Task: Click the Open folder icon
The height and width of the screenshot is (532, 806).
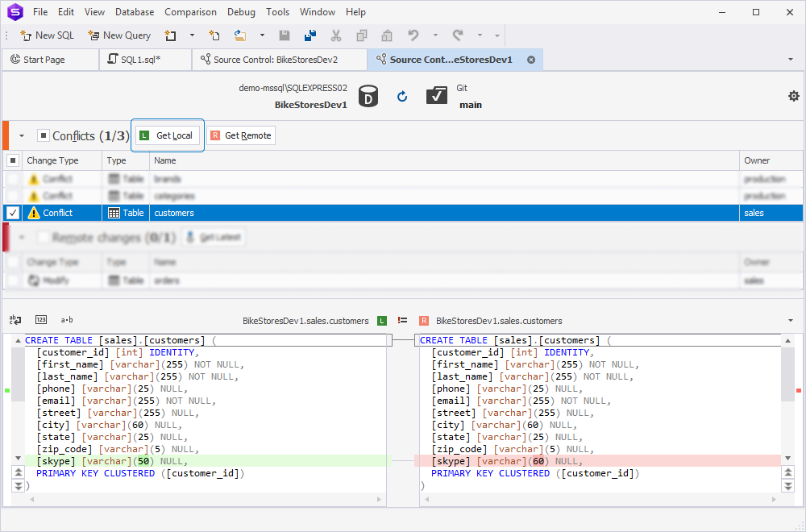Action: coord(240,35)
